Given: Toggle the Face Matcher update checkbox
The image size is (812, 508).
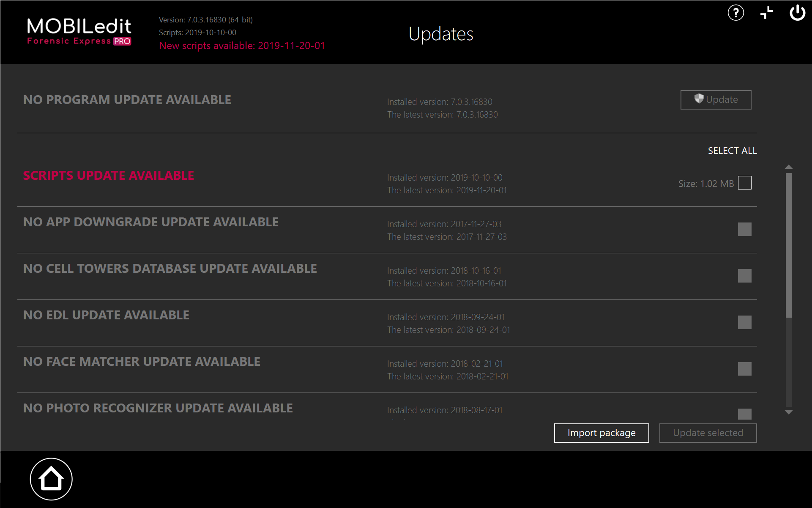Looking at the screenshot, I should [744, 369].
